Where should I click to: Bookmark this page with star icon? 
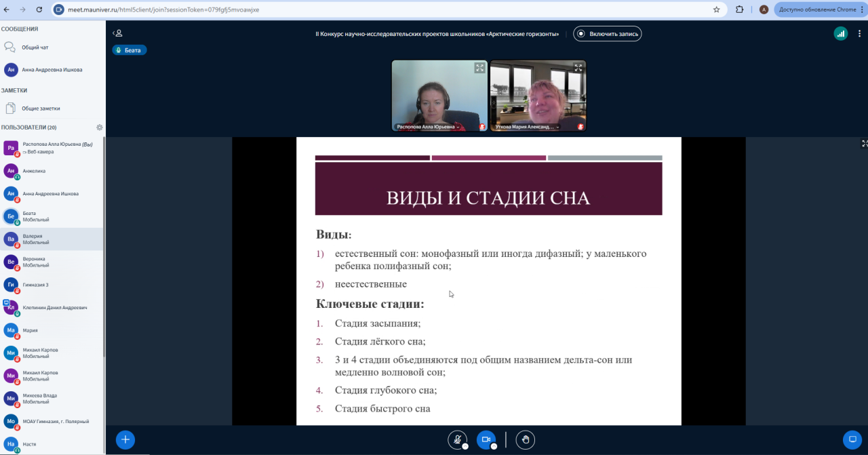coord(716,9)
